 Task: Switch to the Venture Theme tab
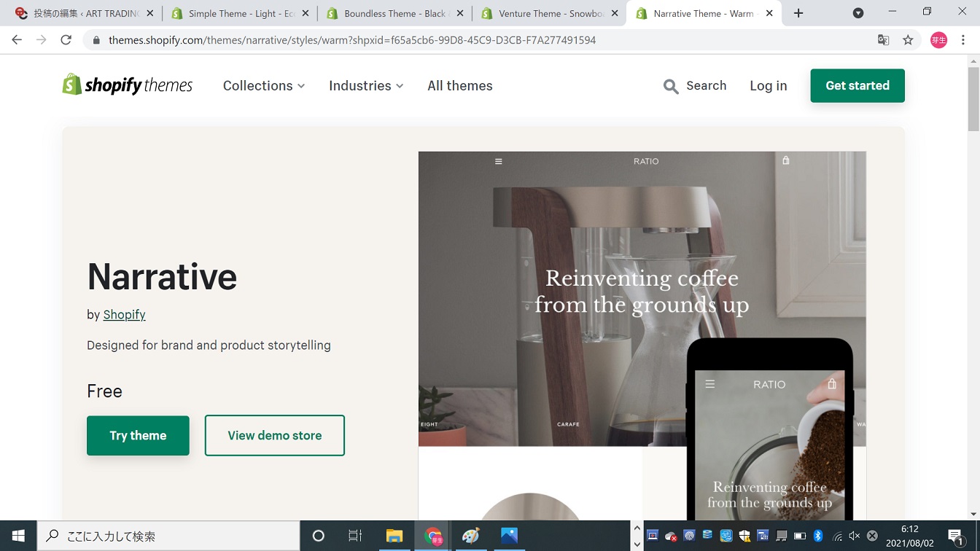point(548,13)
